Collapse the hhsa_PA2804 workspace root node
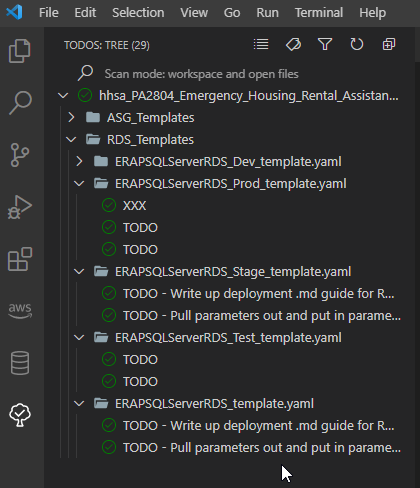The height and width of the screenshot is (488, 420). 63,96
